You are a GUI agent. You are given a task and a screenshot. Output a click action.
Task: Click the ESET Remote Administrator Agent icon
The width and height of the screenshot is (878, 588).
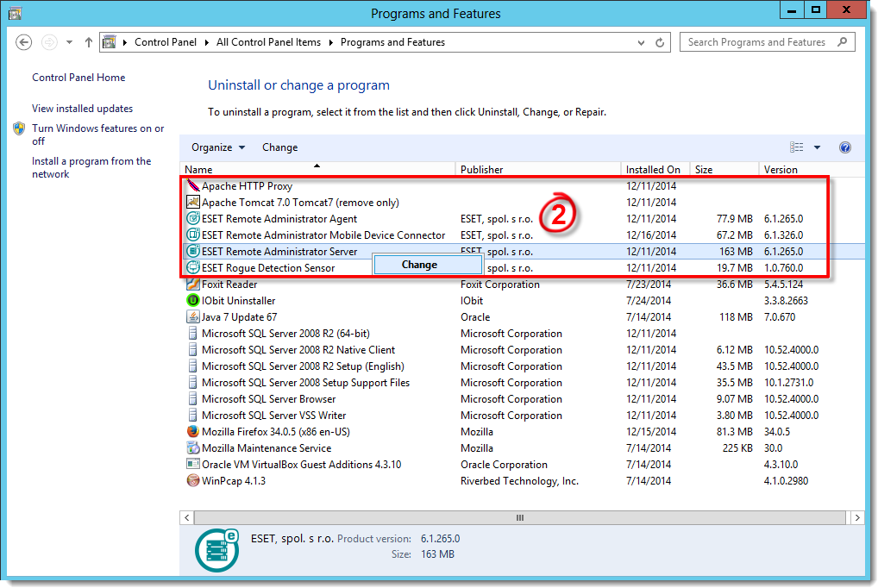[192, 218]
